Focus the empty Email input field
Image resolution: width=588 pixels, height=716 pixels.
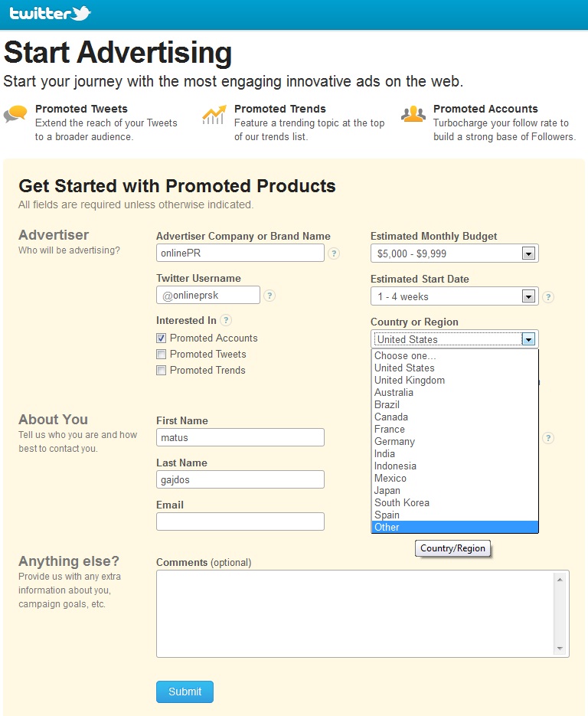(240, 521)
